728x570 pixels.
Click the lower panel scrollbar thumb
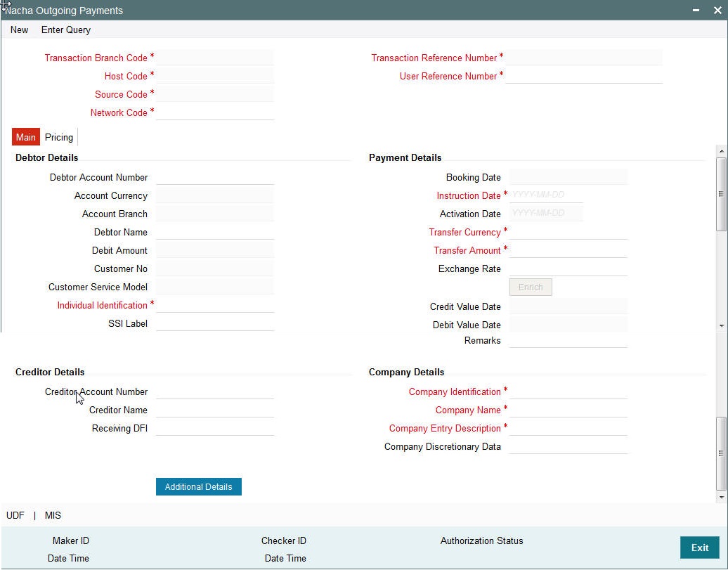[721, 453]
